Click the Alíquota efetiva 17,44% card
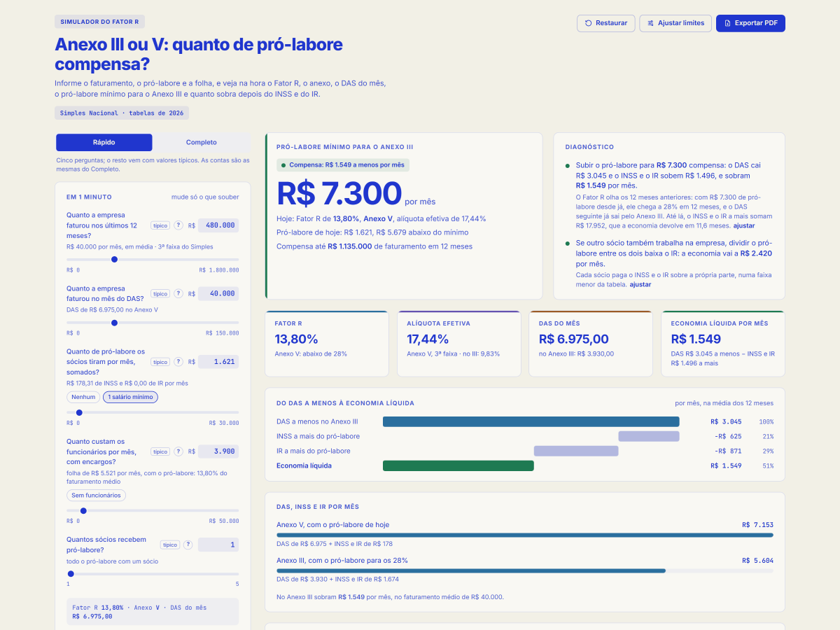This screenshot has width=840, height=630. pyautogui.click(x=459, y=344)
